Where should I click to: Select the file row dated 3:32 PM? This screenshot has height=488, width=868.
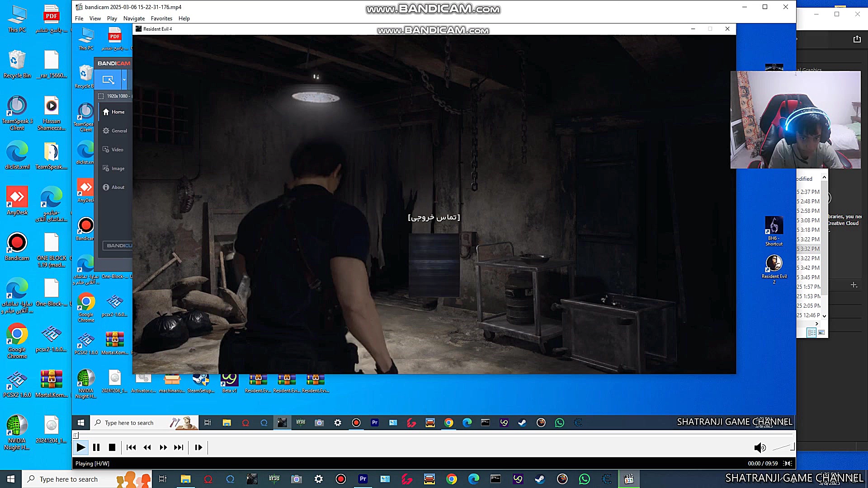tap(808, 249)
